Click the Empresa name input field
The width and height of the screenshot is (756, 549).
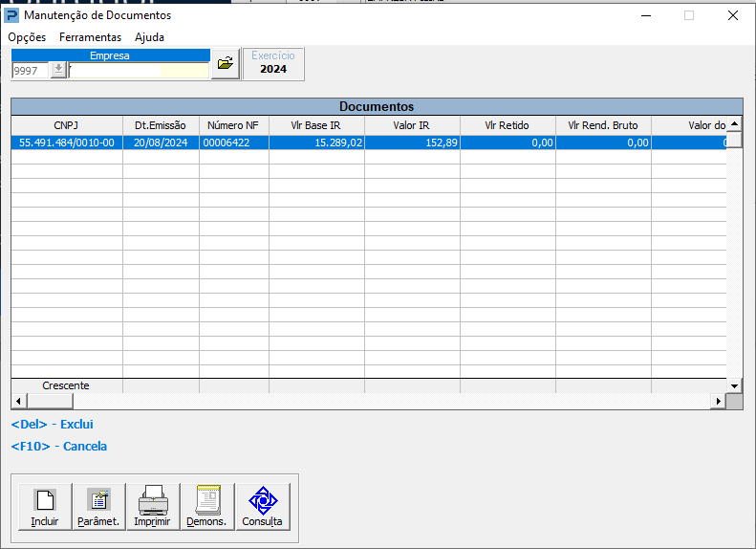pos(139,71)
